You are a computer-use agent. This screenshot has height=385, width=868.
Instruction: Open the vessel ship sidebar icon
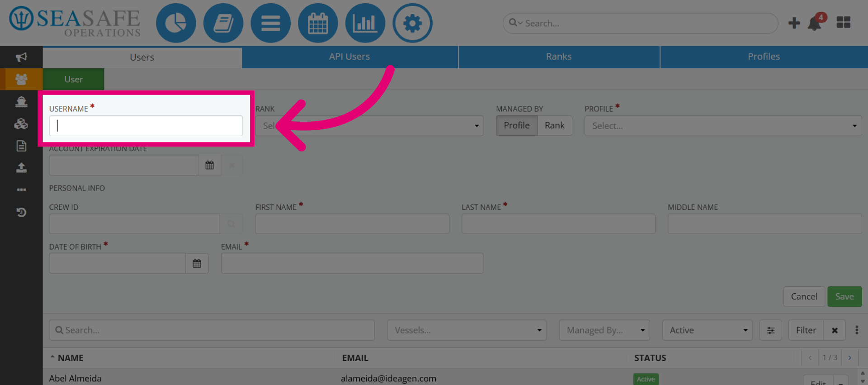click(21, 101)
